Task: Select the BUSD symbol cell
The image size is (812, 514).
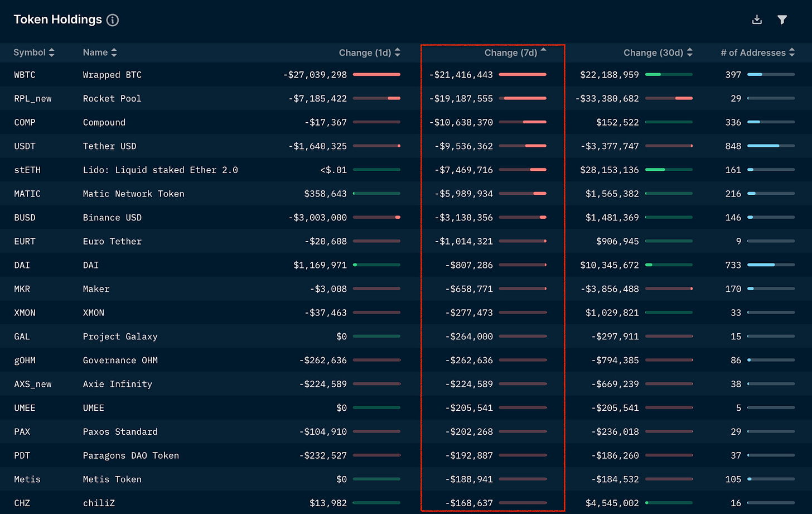Action: coord(25,218)
